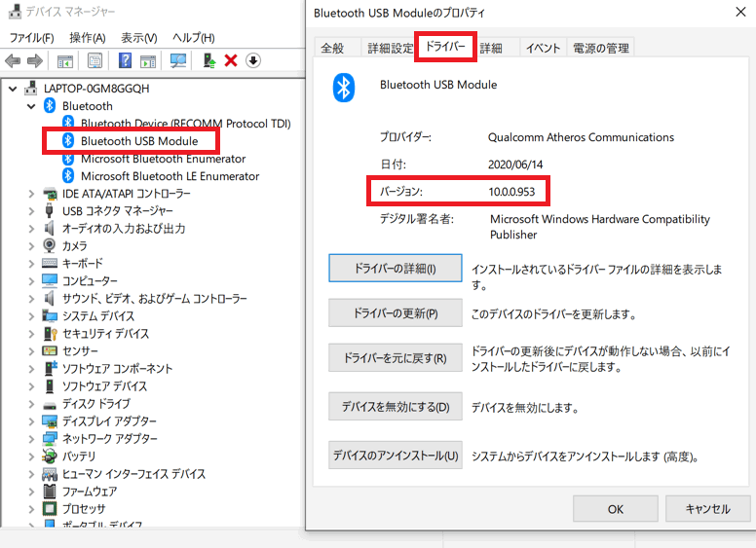Click the ヒューマン インターフェイス デバイス icon

point(50,474)
